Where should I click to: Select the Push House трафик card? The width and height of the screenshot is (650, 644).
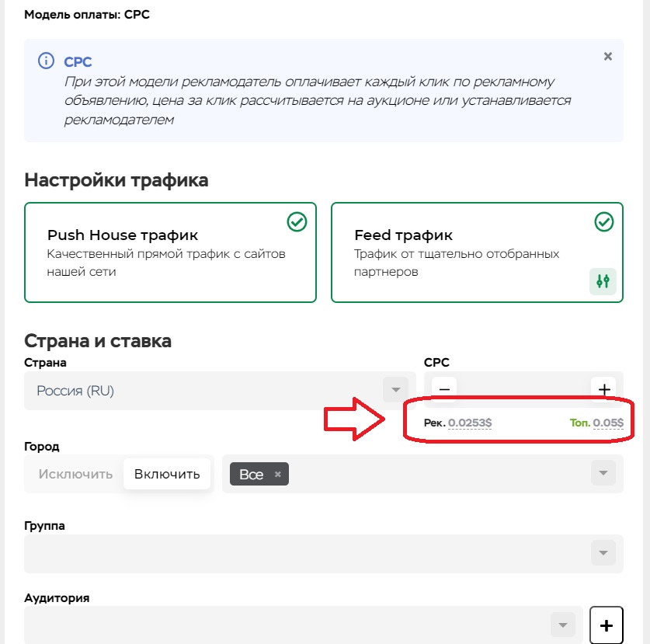[x=170, y=252]
